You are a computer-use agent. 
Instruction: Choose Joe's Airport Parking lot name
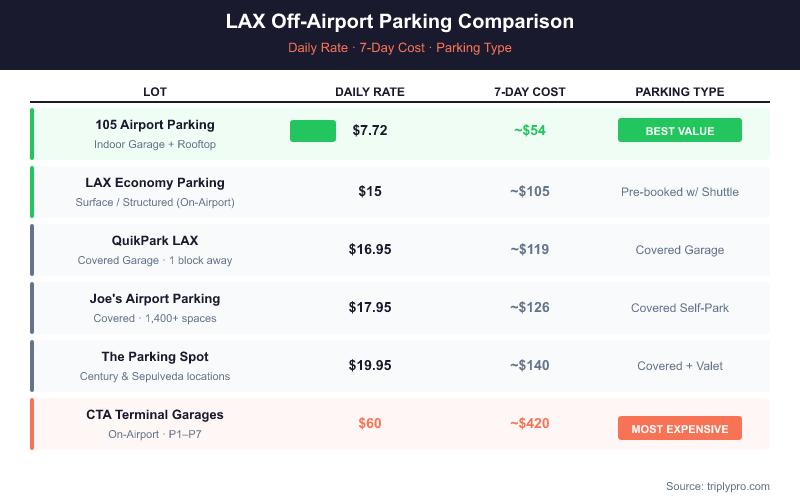point(155,299)
